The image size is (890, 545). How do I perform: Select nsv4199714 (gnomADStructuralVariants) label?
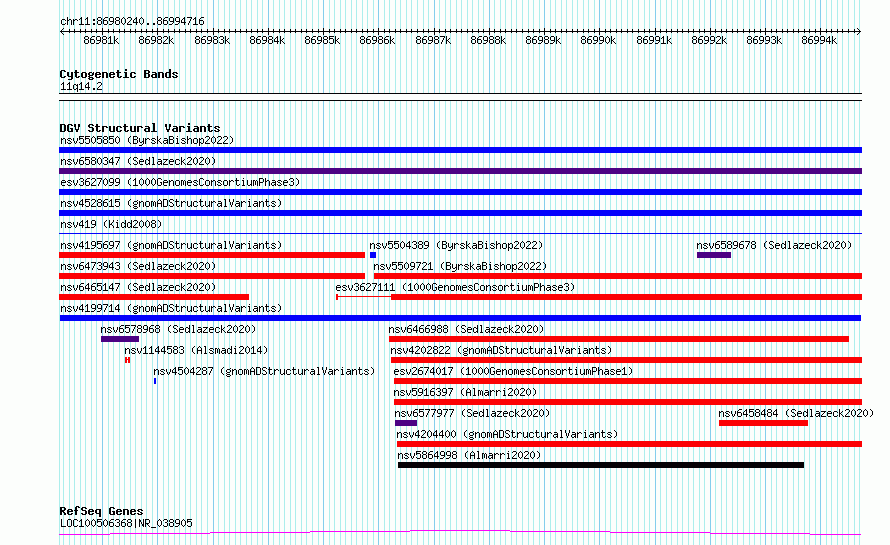171,308
